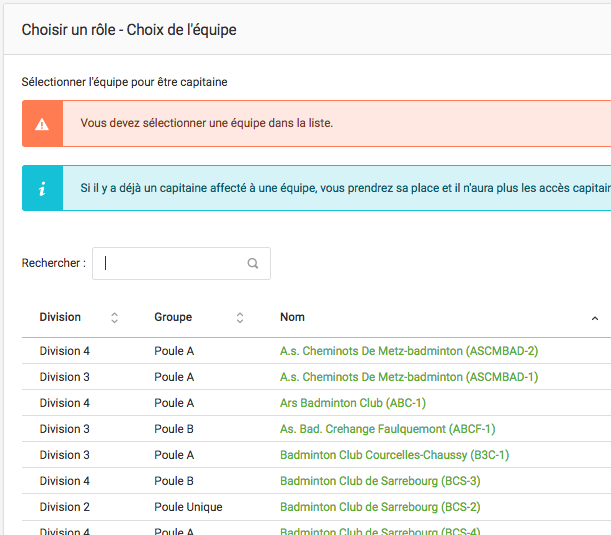
Task: Choose Ars Badminton Club (ABC-1)
Action: point(353,403)
